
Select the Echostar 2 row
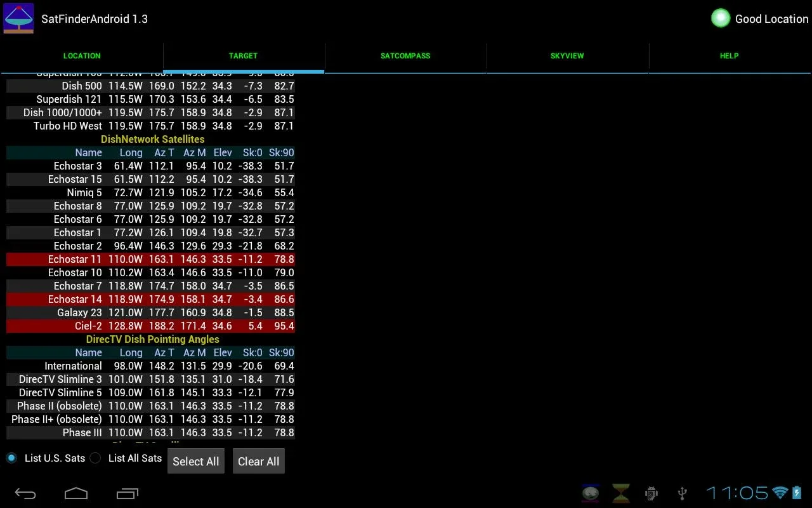(x=150, y=246)
